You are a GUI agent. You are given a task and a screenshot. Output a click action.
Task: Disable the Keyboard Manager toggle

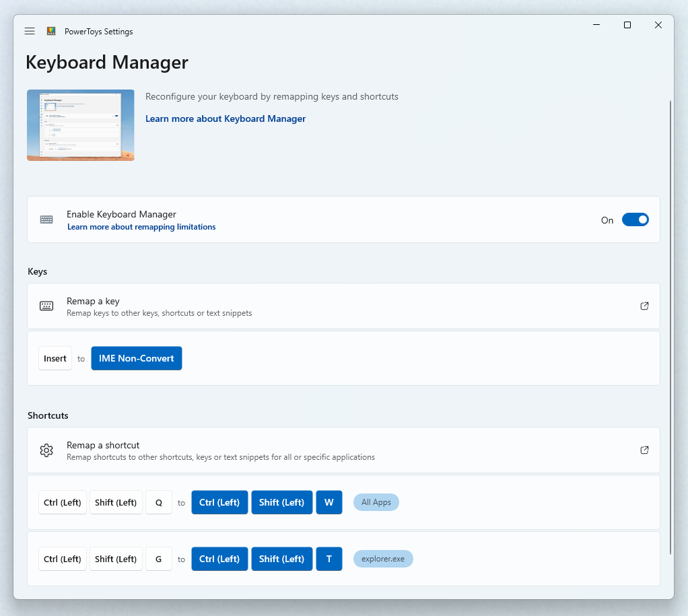(x=635, y=219)
